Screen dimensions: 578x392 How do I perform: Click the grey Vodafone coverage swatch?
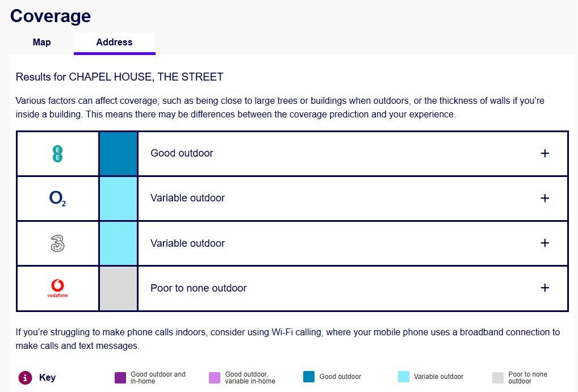(x=118, y=288)
